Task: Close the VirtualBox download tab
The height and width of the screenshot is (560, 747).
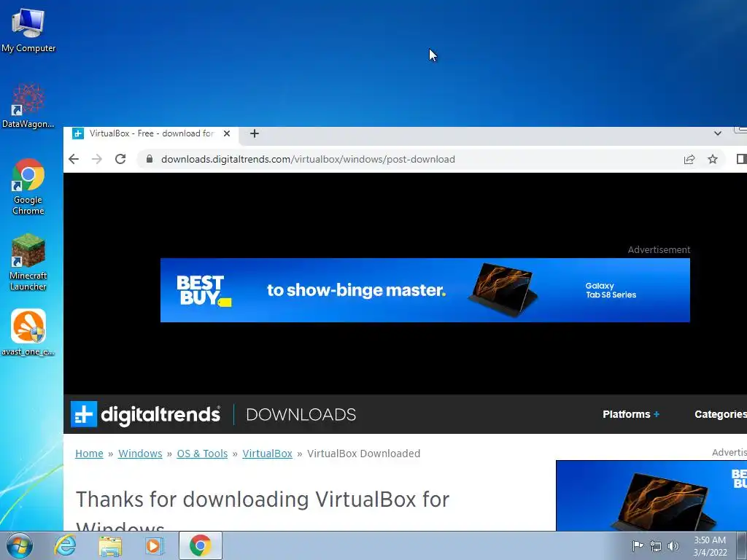Action: 228,134
